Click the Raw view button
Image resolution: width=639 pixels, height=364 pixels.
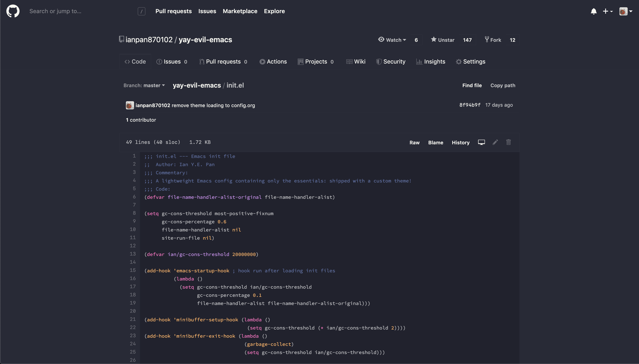click(x=414, y=143)
